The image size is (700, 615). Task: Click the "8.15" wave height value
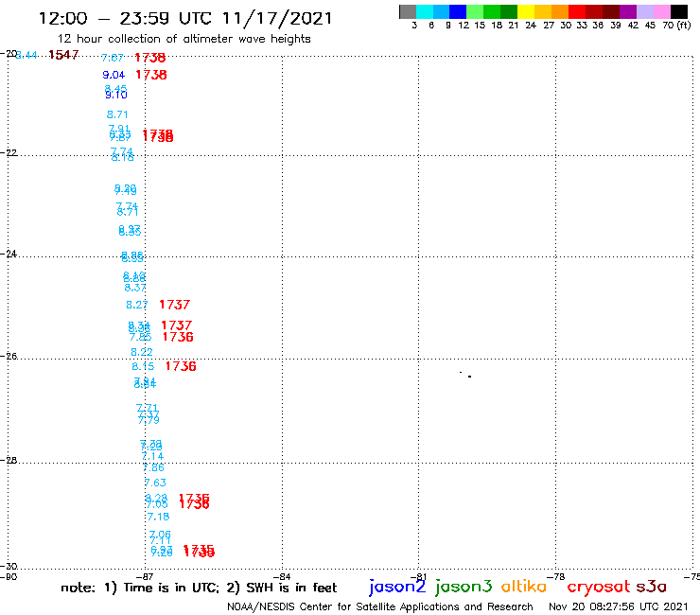point(143,367)
